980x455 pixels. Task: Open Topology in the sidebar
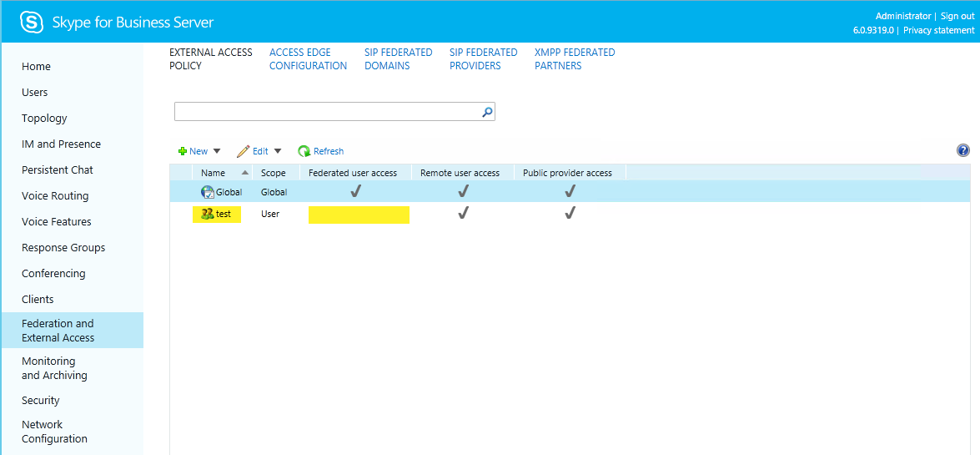(x=44, y=119)
